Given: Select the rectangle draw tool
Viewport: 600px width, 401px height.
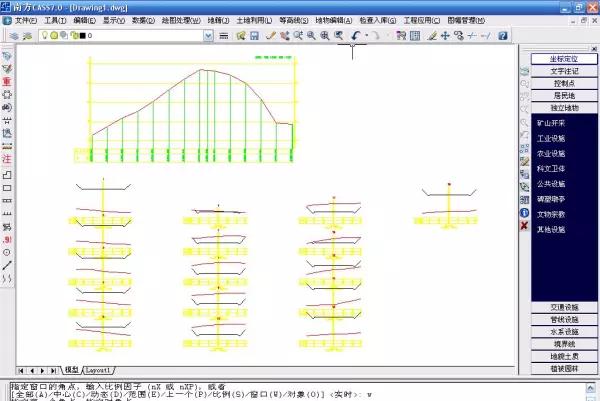Looking at the screenshot, I should [7, 188].
